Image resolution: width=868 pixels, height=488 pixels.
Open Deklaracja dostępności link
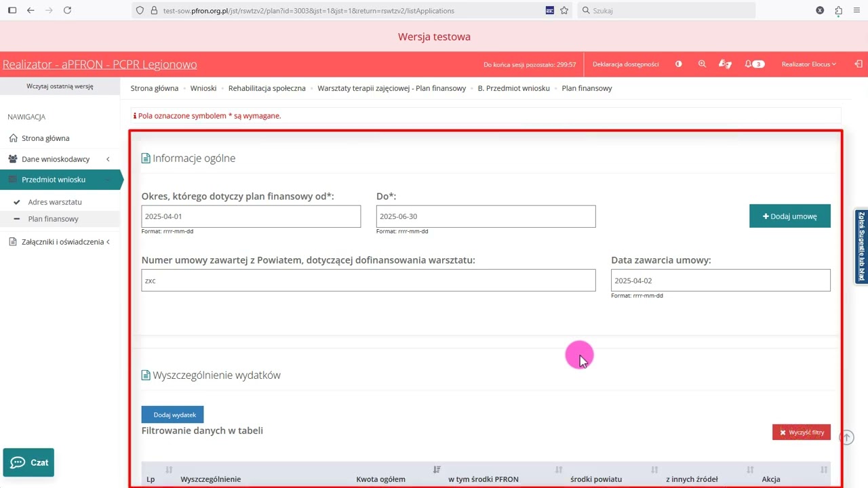(625, 64)
